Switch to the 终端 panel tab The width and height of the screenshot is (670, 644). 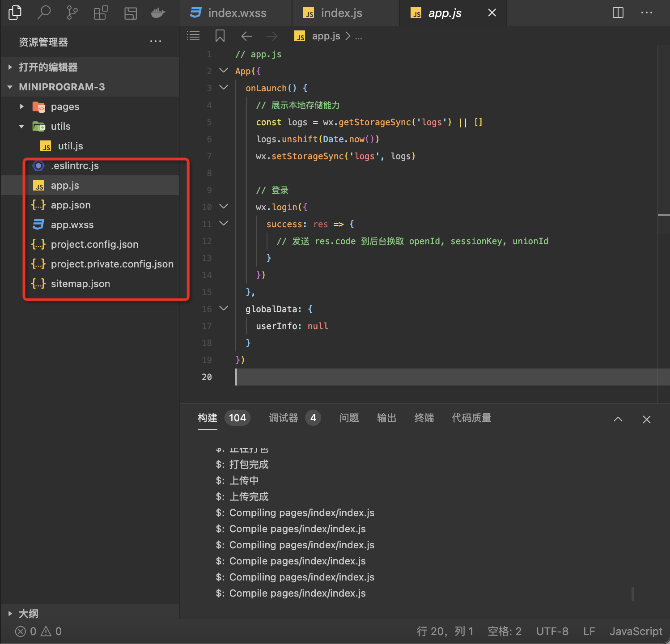tap(424, 418)
